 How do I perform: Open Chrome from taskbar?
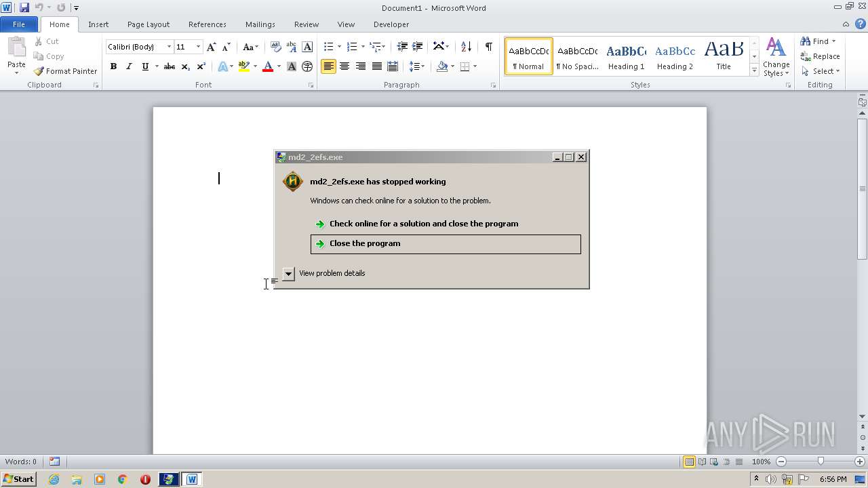pyautogui.click(x=122, y=479)
